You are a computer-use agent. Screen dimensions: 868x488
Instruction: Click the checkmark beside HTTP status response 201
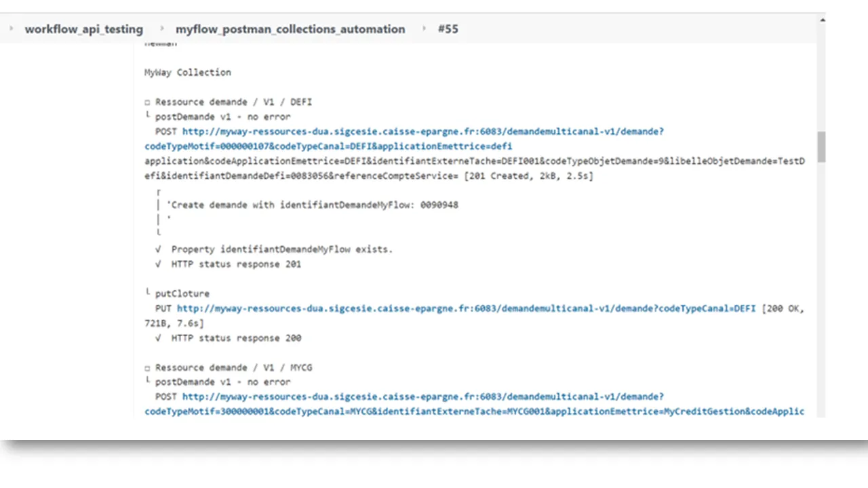click(157, 264)
